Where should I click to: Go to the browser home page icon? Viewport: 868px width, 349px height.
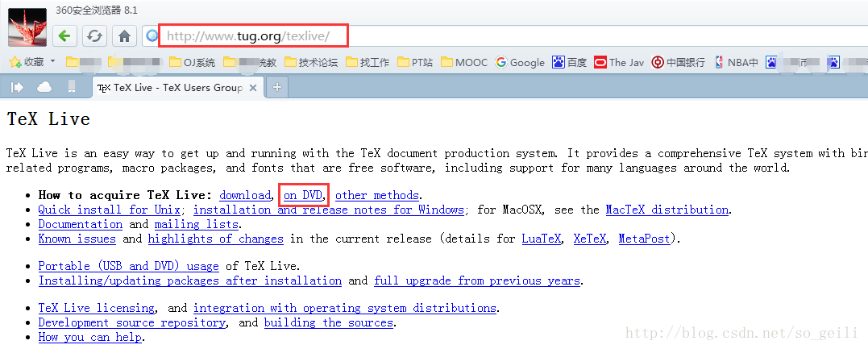[125, 36]
